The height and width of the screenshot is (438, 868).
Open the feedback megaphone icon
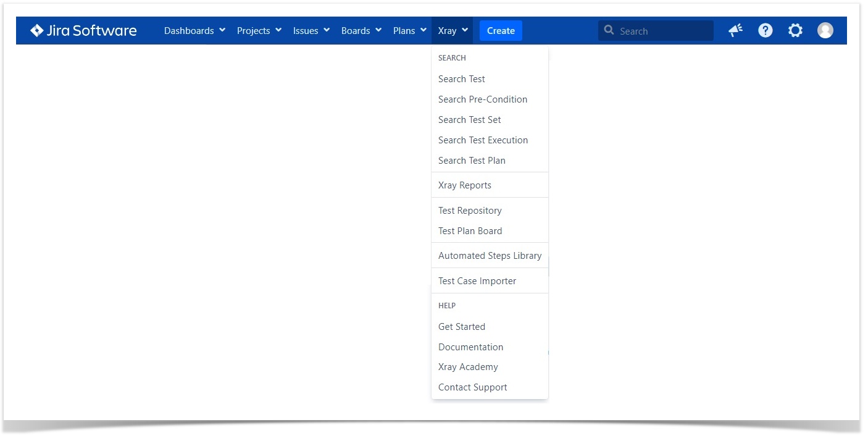(735, 30)
